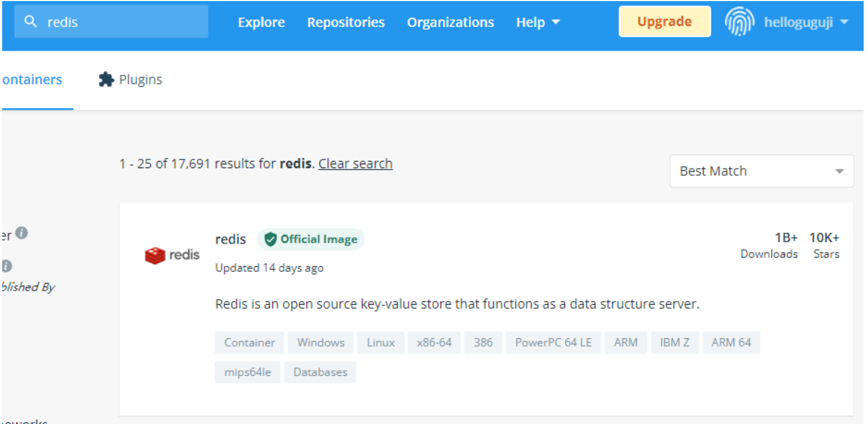Open the Organizations menu item
This screenshot has height=424, width=868.
(x=450, y=22)
